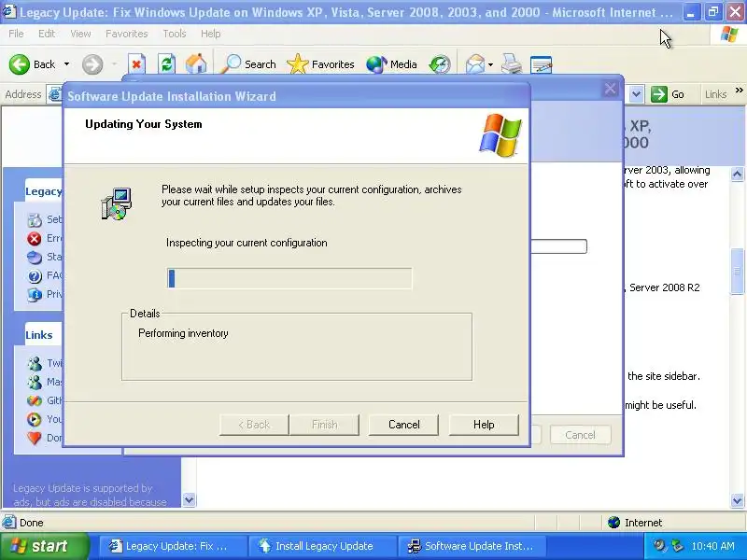Click the Print icon in toolbar
Screen dimensions: 747x560
[x=512, y=64]
